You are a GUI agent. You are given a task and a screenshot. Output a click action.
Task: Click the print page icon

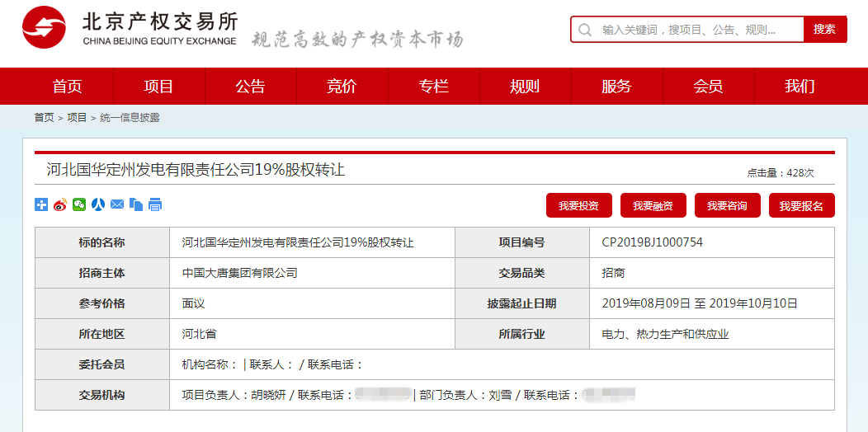(155, 204)
